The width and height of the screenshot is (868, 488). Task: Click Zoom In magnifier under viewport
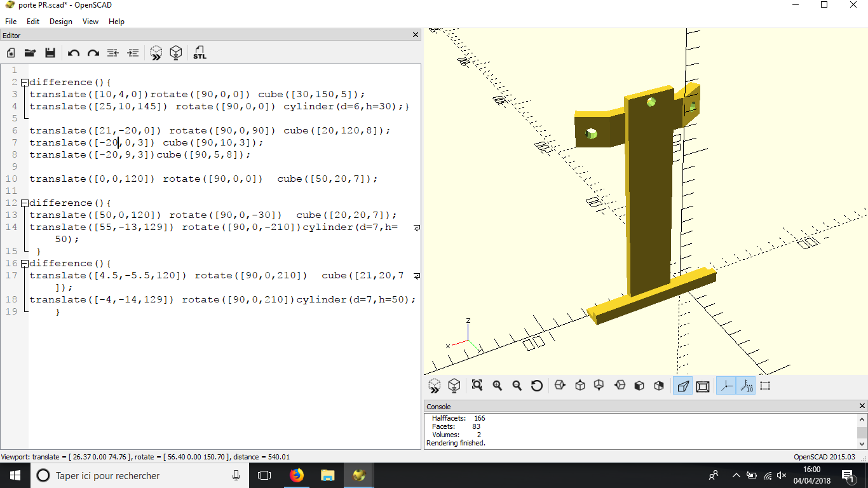498,386
